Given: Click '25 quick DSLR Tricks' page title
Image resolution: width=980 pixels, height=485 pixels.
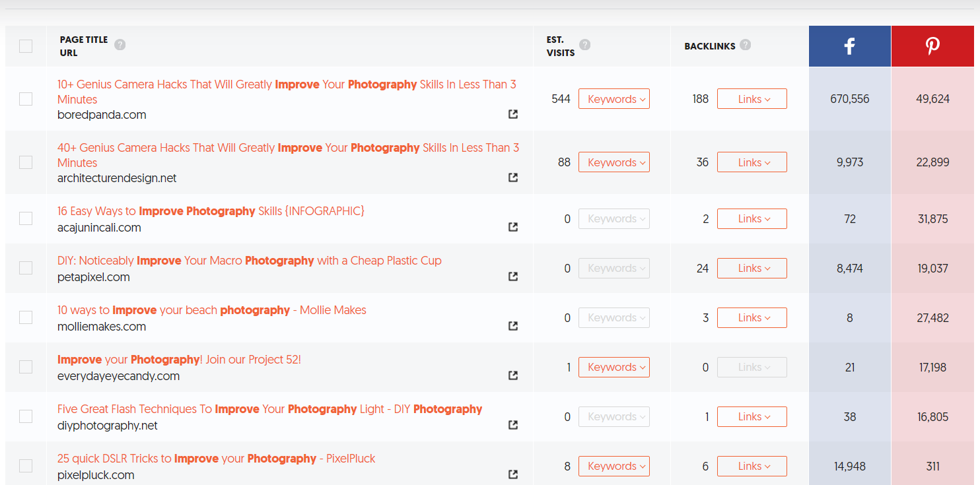Looking at the screenshot, I should 216,459.
